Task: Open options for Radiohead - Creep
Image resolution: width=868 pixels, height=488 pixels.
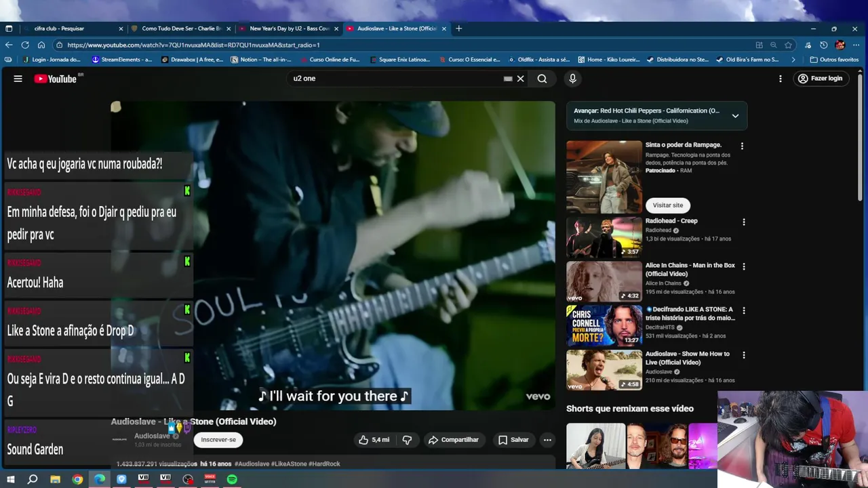Action: tap(744, 222)
